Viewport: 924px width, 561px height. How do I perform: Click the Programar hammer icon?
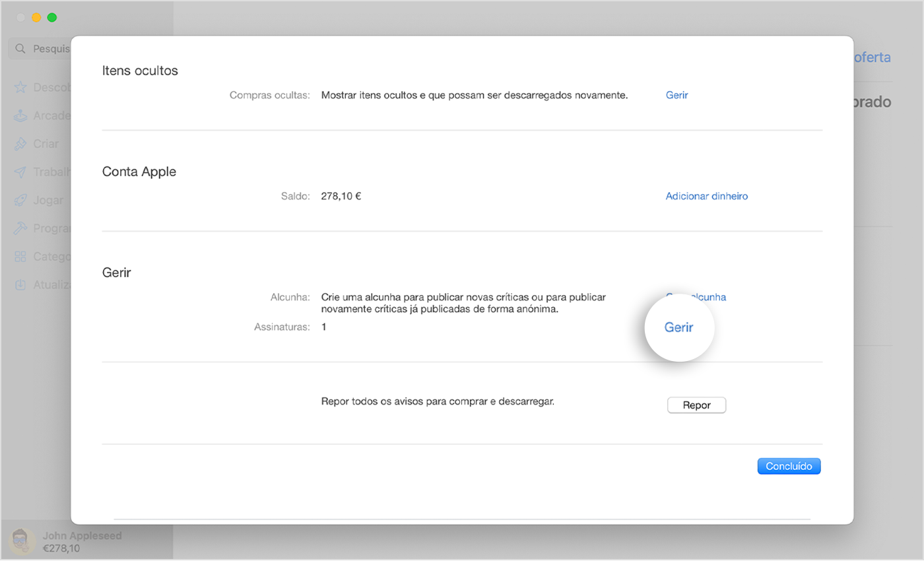[x=21, y=228]
